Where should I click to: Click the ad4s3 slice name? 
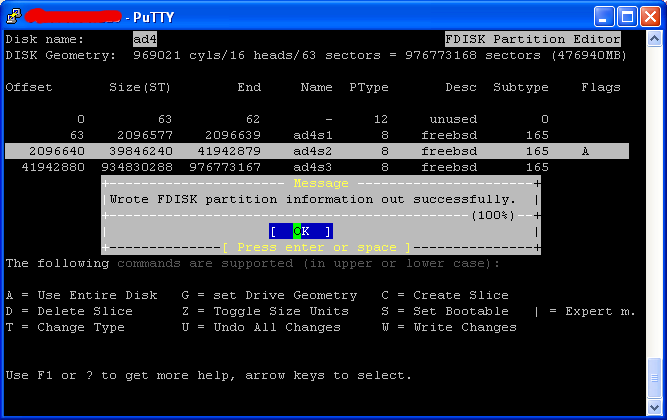point(313,167)
